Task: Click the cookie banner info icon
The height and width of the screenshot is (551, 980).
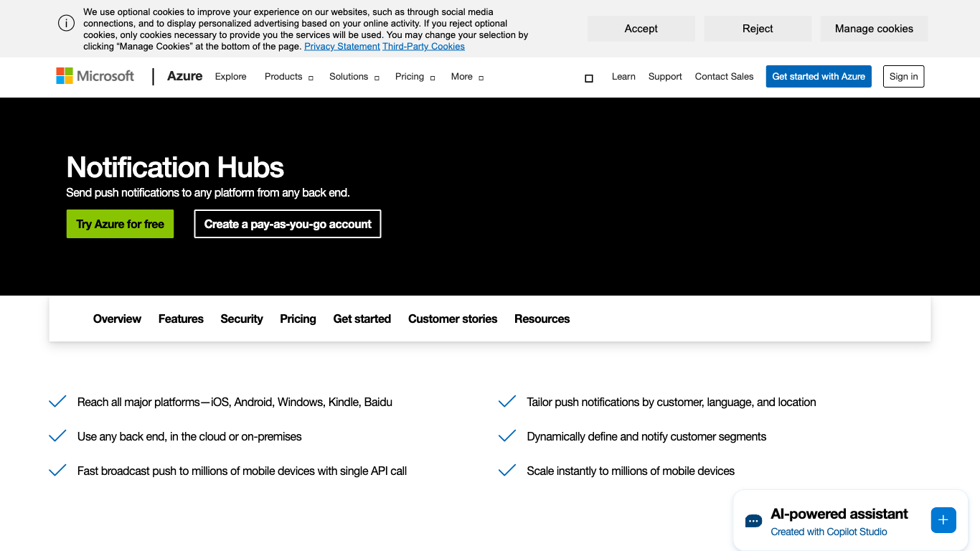Action: (x=66, y=23)
